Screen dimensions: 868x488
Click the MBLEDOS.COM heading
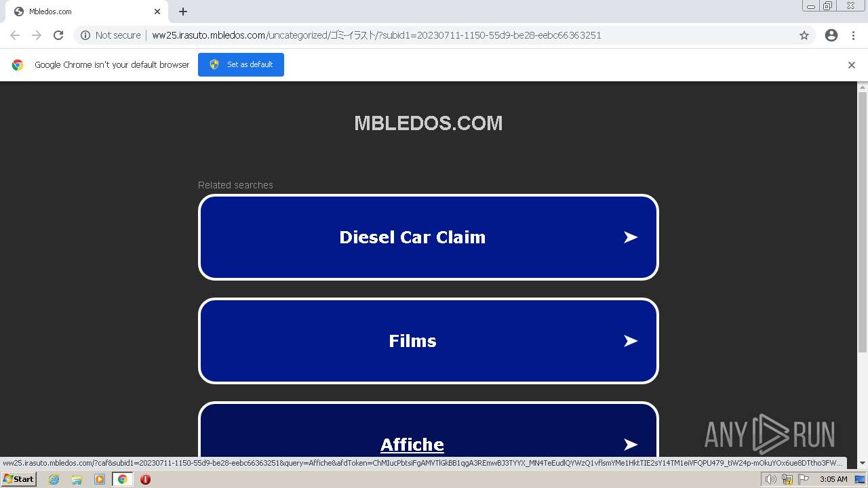pyautogui.click(x=429, y=123)
